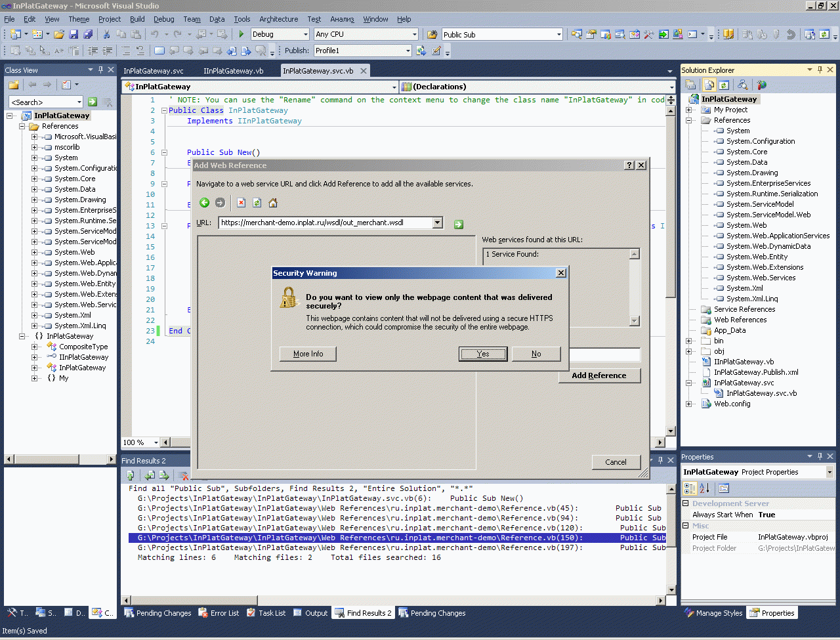Open the Output tab
This screenshot has height=640, width=840.
[x=310, y=613]
